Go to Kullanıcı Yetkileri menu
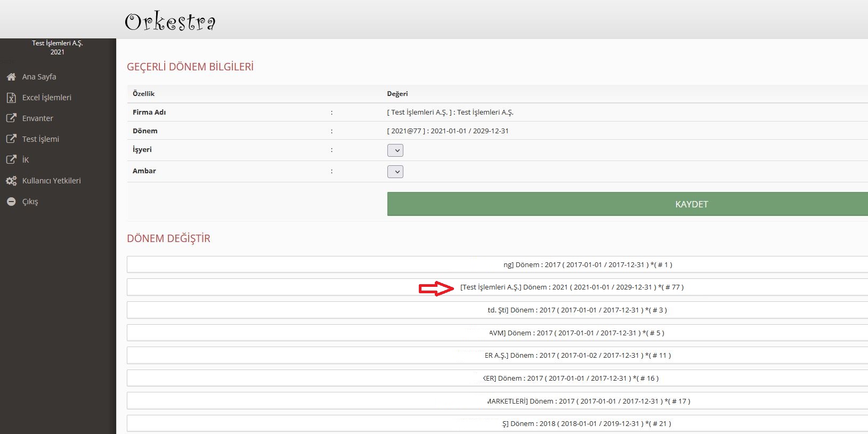Image resolution: width=868 pixels, height=434 pixels. pyautogui.click(x=51, y=181)
